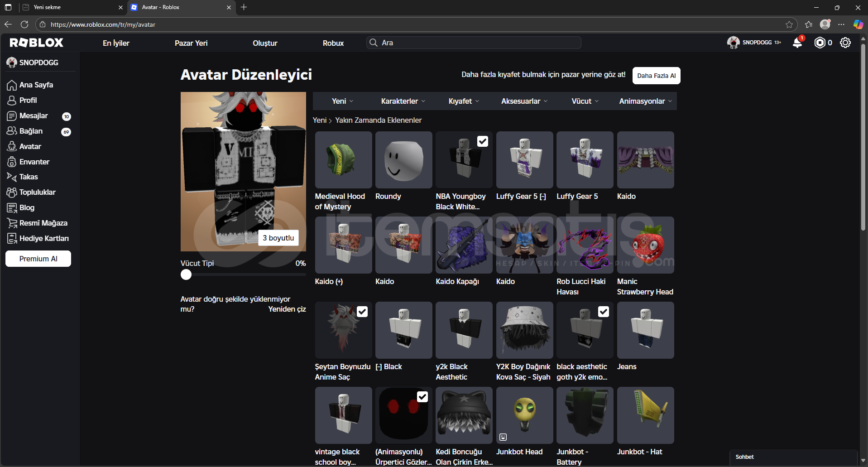868x467 pixels.
Task: Open Blog icon in the sidebar
Action: (x=12, y=208)
